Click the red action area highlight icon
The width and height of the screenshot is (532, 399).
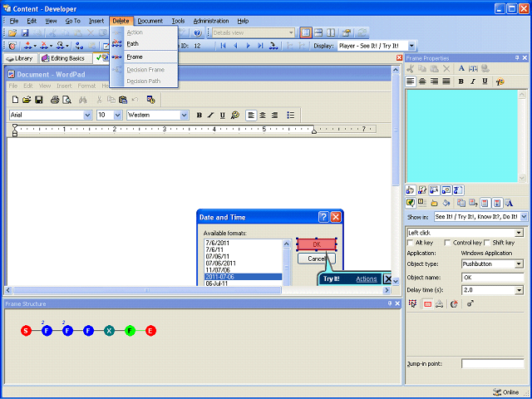pyautogui.click(x=428, y=304)
